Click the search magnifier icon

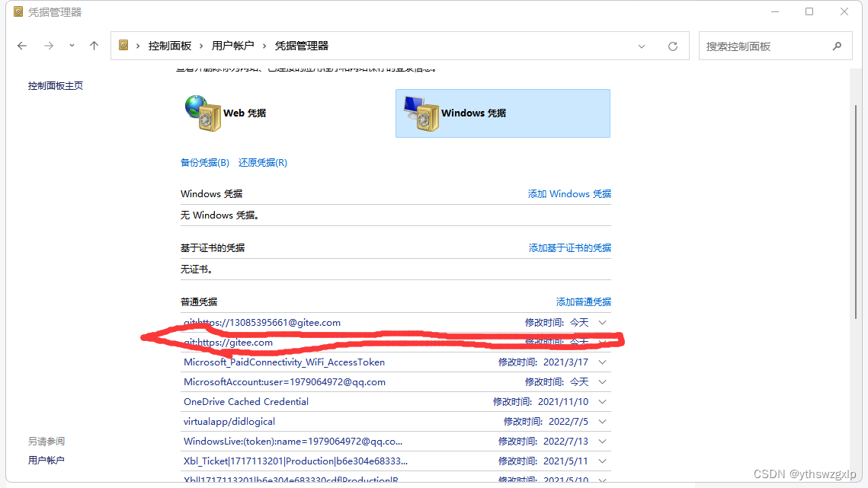[837, 46]
